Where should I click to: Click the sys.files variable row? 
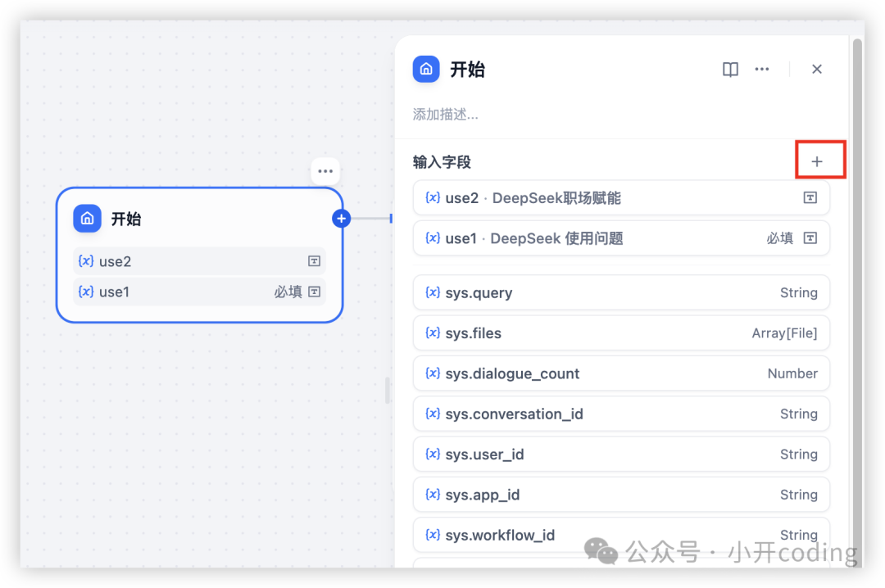621,333
